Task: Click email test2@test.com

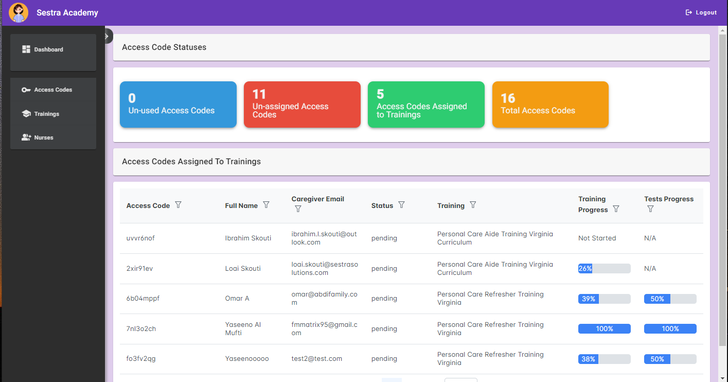Action: (x=317, y=359)
